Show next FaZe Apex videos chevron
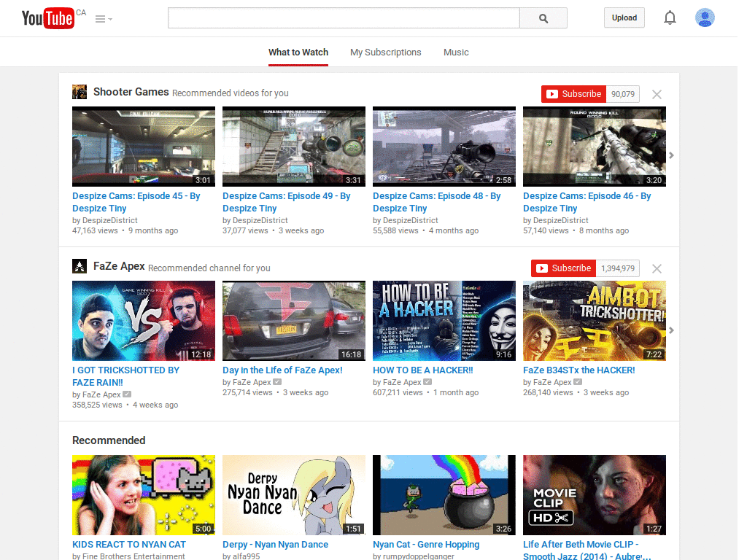 click(671, 330)
